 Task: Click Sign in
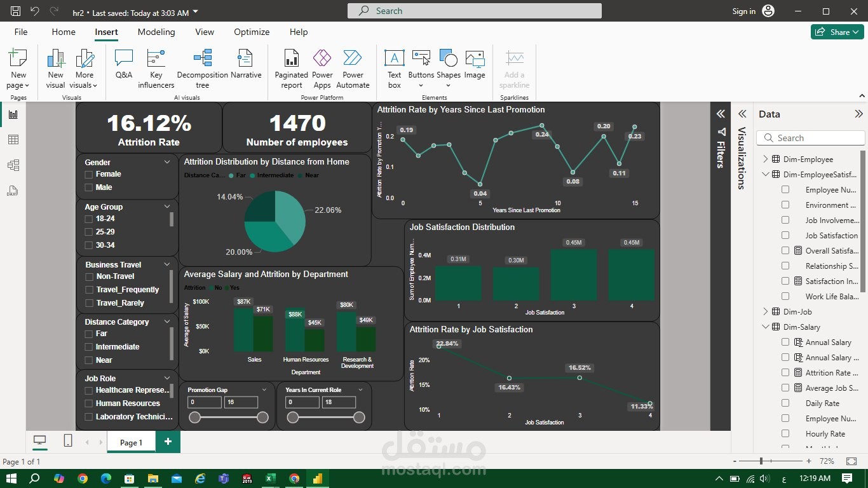pos(744,11)
